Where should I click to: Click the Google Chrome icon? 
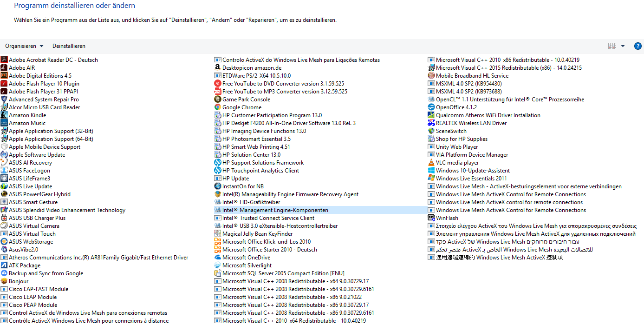pos(218,107)
